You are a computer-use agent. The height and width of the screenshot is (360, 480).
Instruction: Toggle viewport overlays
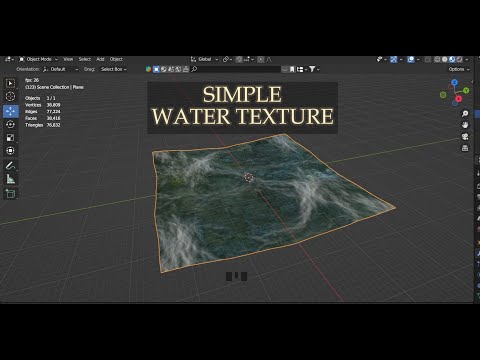411,59
